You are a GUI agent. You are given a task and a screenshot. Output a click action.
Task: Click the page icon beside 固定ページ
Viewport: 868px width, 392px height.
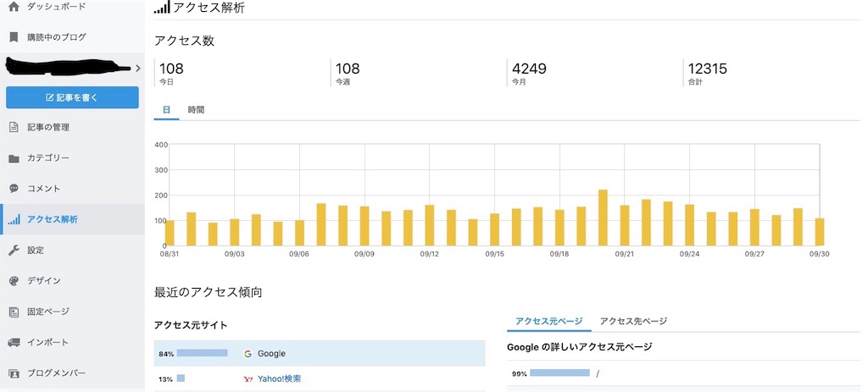(x=14, y=312)
